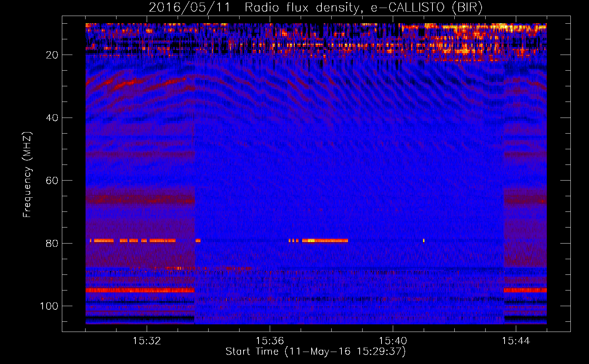This screenshot has width=589, height=364.
Task: Click the y-axis tick label '100'
Action: [49, 306]
